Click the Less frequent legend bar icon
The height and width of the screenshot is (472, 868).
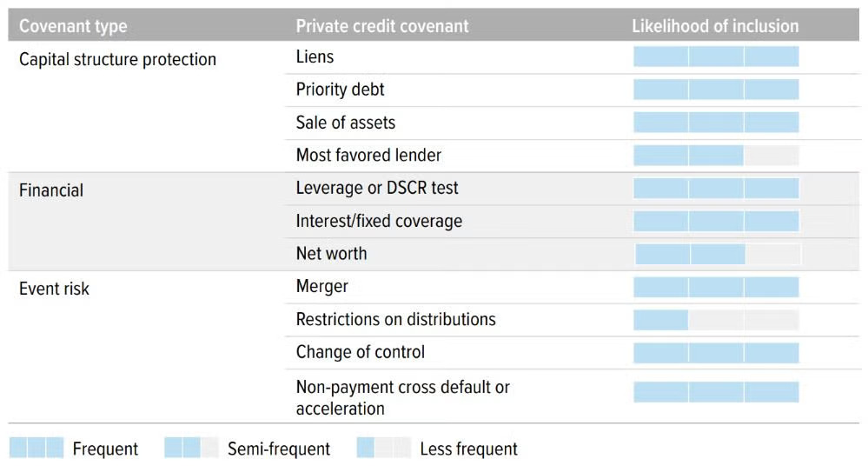coord(383,449)
